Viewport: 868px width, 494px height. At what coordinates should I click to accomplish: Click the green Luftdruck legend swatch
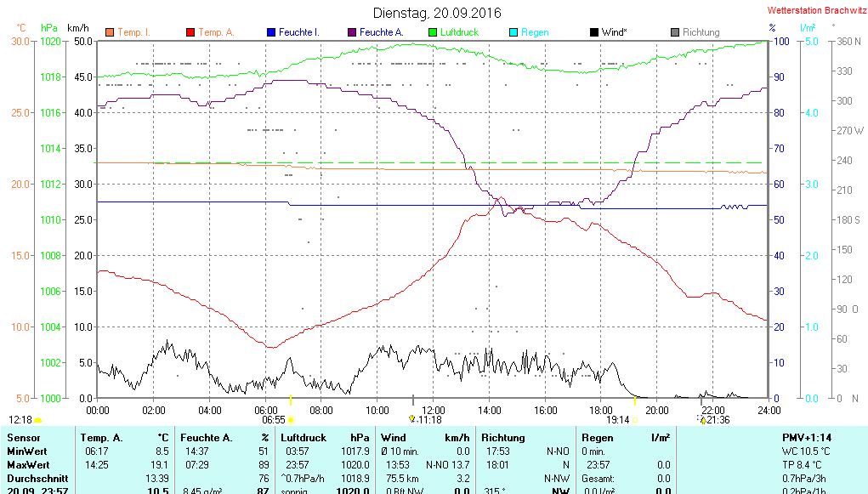coord(432,32)
